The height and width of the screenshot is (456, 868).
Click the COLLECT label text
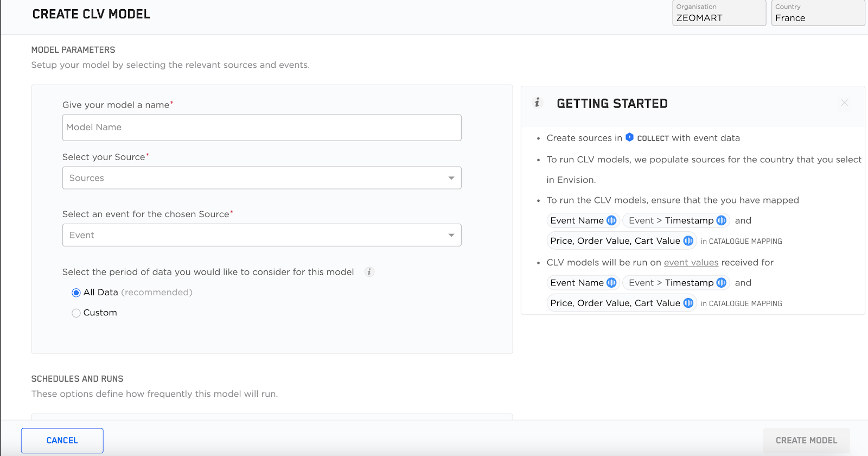653,138
